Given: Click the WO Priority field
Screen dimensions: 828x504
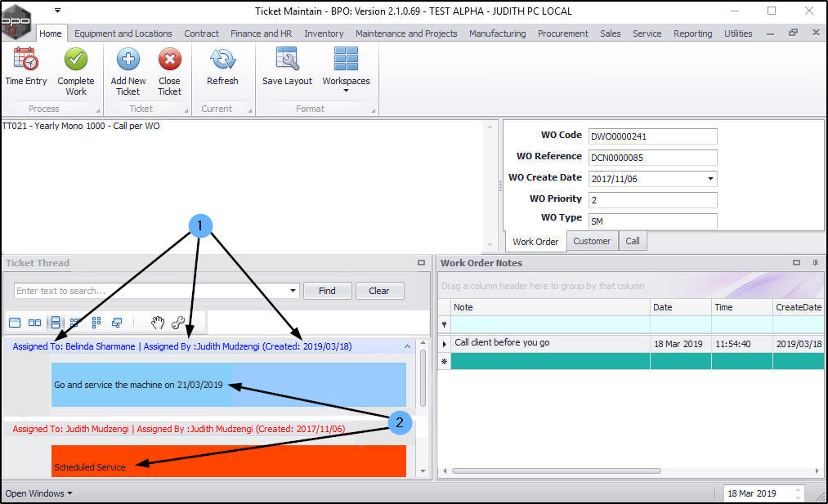Looking at the screenshot, I should click(x=653, y=200).
